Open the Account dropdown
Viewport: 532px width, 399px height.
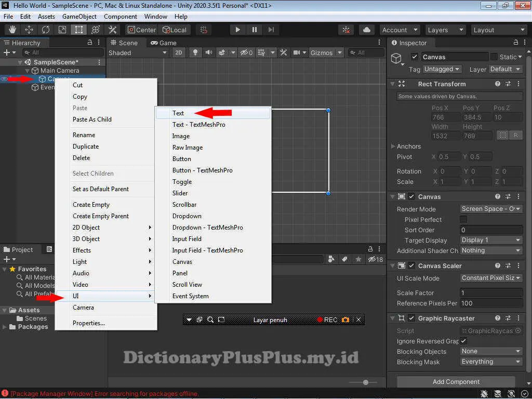pyautogui.click(x=400, y=30)
